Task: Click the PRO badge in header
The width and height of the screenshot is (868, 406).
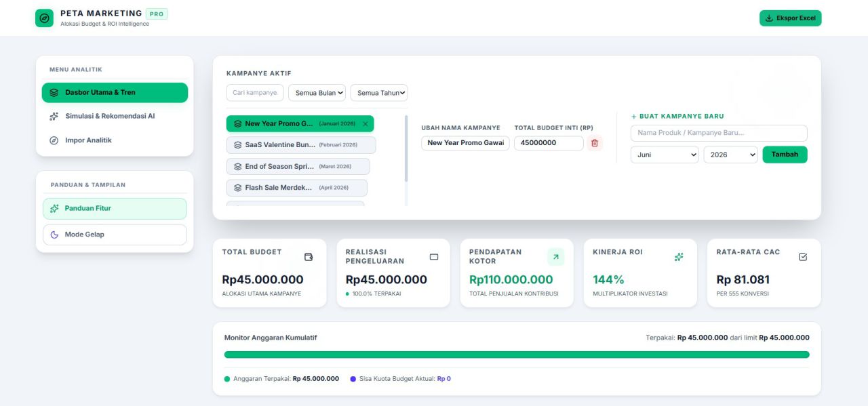Action: click(157, 14)
